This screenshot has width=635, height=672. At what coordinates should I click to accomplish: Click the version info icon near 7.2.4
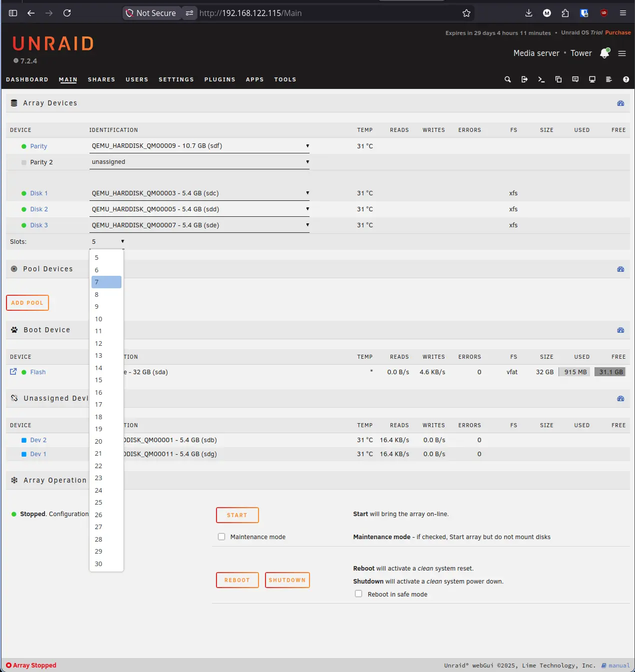click(x=16, y=61)
